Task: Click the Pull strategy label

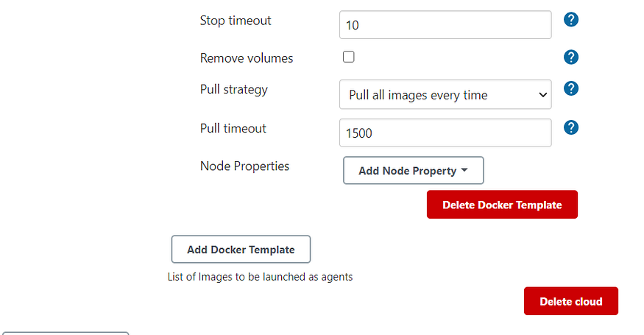Action: (234, 90)
